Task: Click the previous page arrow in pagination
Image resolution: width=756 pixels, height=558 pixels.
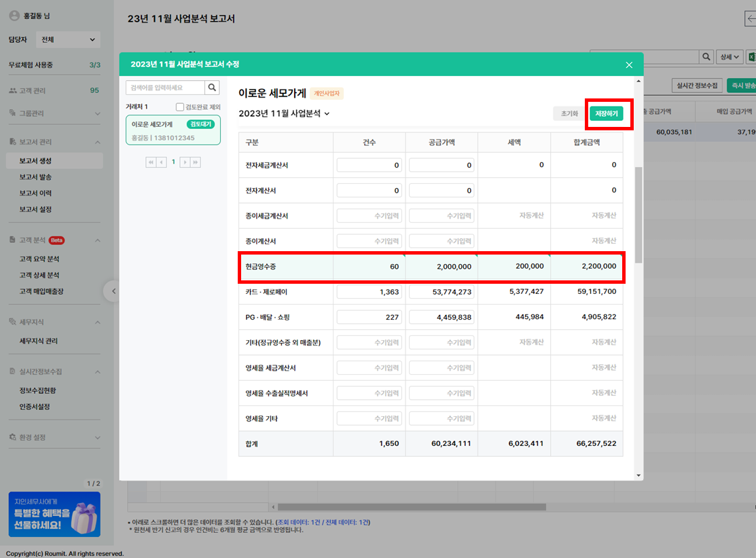Action: pos(162,162)
